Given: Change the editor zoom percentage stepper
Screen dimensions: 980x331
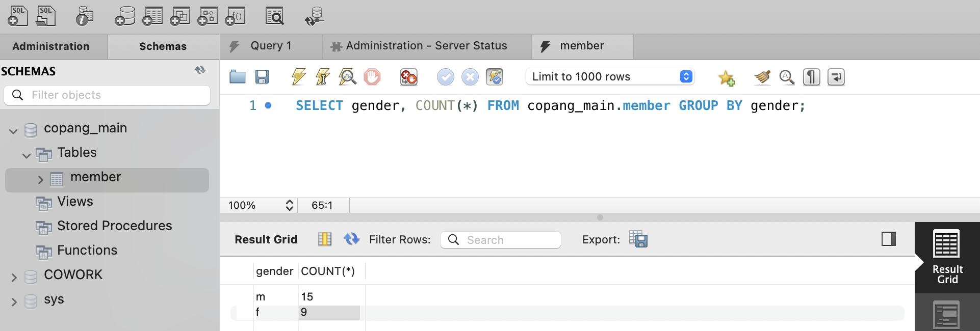Looking at the screenshot, I should [290, 205].
